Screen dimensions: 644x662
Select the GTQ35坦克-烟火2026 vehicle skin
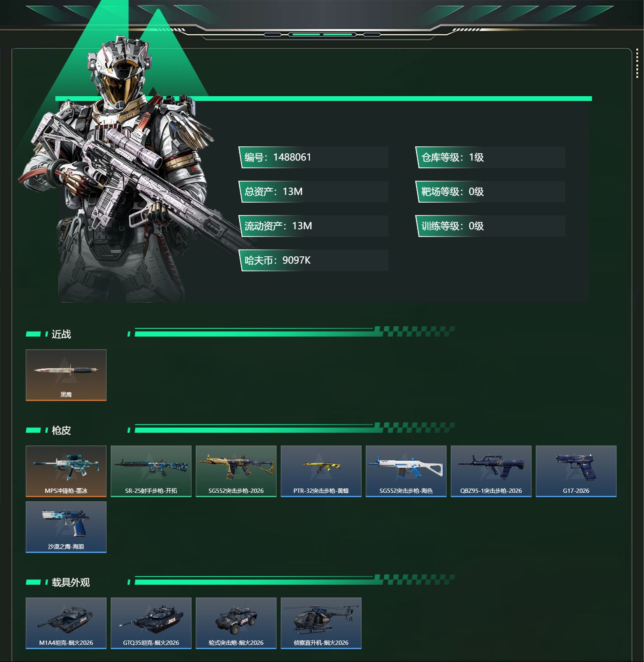point(151,623)
